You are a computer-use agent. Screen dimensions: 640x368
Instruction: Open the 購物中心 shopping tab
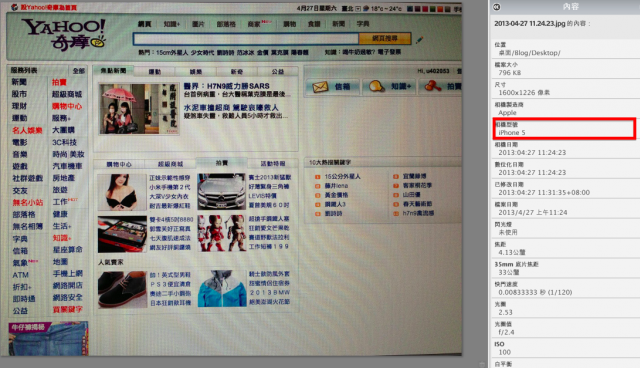pos(119,164)
